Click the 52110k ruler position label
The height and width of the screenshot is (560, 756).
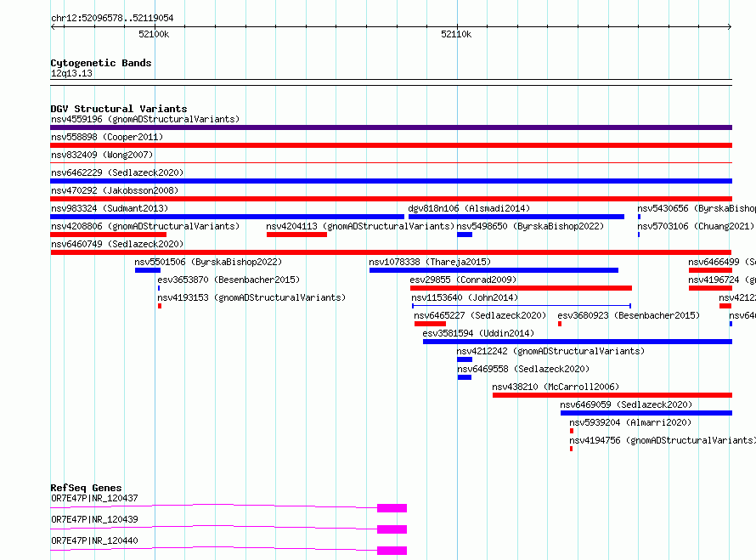[x=456, y=34]
